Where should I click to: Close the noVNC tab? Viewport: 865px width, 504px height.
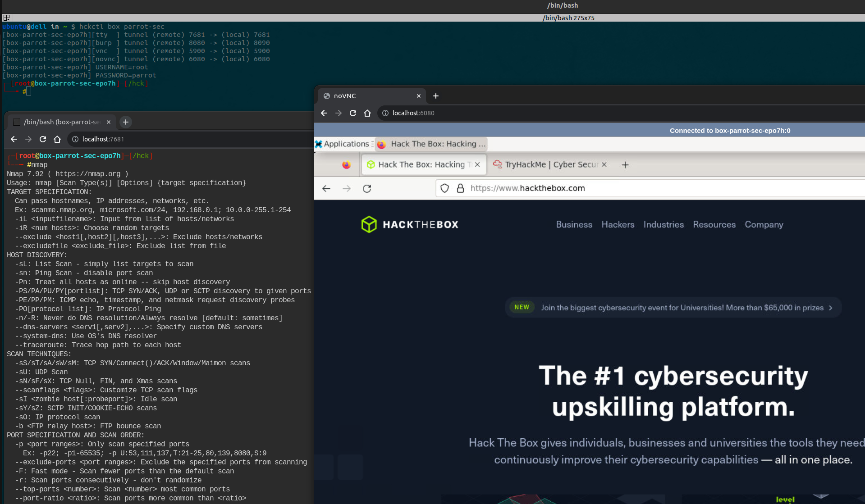pyautogui.click(x=419, y=96)
